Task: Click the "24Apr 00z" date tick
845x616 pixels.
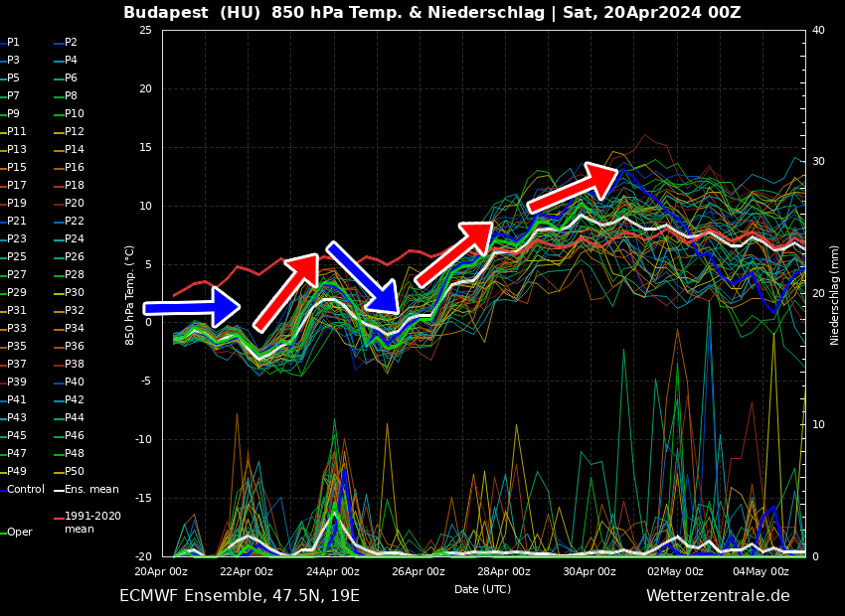Action: [332, 572]
